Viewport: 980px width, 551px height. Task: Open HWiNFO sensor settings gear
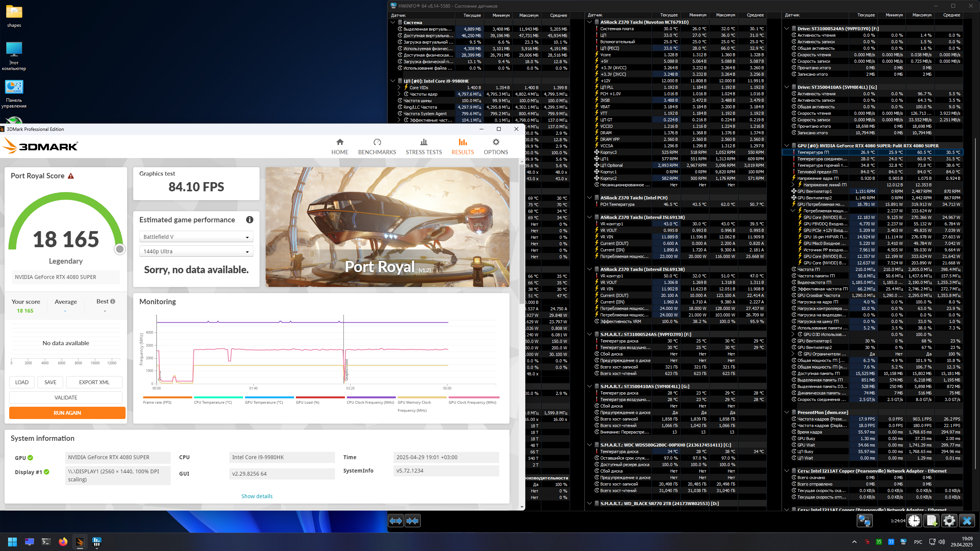[x=949, y=521]
